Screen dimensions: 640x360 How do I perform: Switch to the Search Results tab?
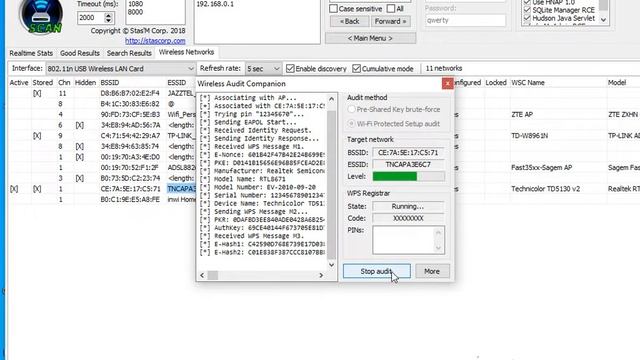[x=129, y=53]
